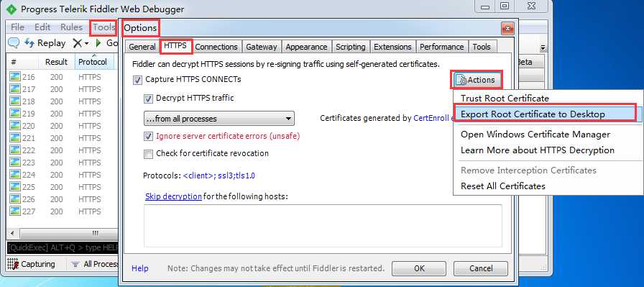Select session 226 image icon
644x287 pixels.
[15, 199]
